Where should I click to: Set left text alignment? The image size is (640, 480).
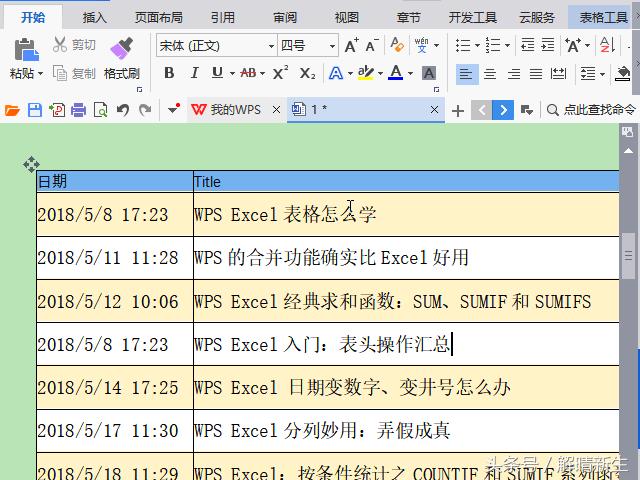click(x=467, y=74)
